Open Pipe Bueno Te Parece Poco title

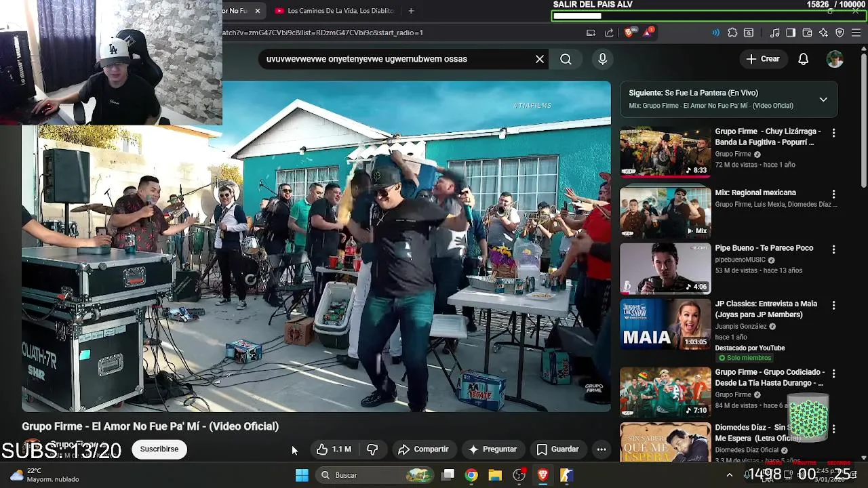pyautogui.click(x=764, y=248)
